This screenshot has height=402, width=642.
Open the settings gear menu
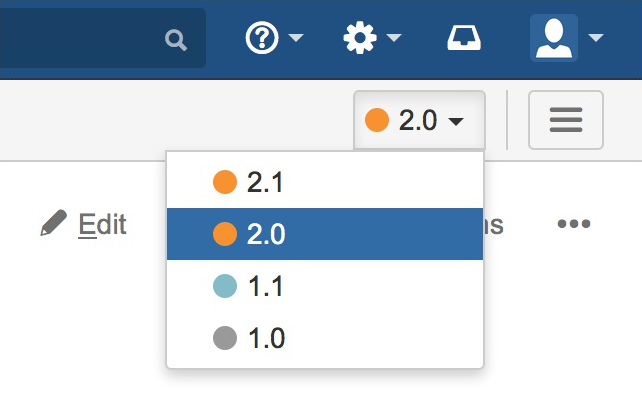[358, 39]
